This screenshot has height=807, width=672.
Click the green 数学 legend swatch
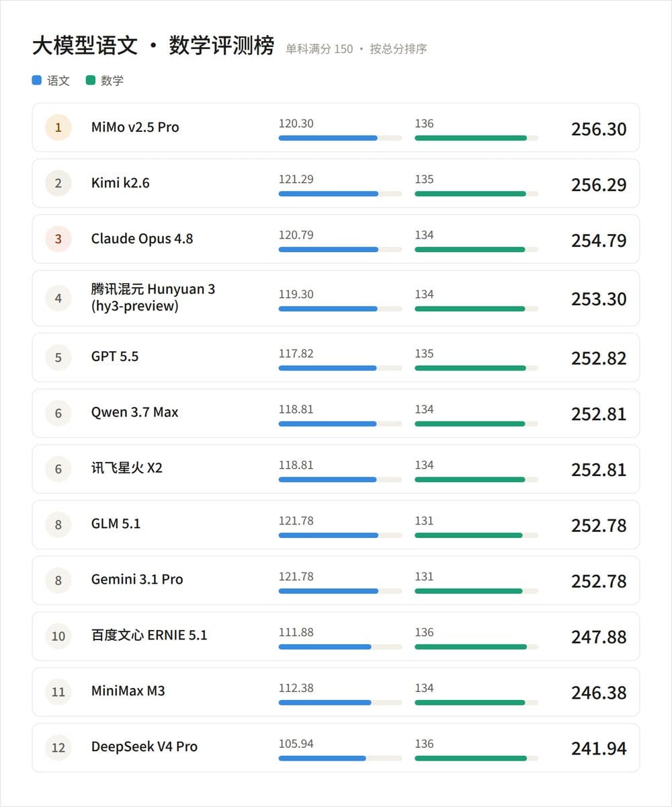(91, 81)
